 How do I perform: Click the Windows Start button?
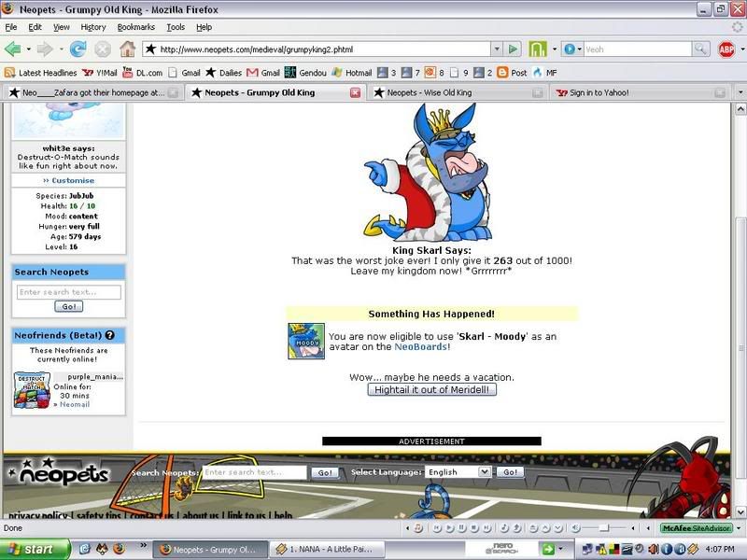35,549
